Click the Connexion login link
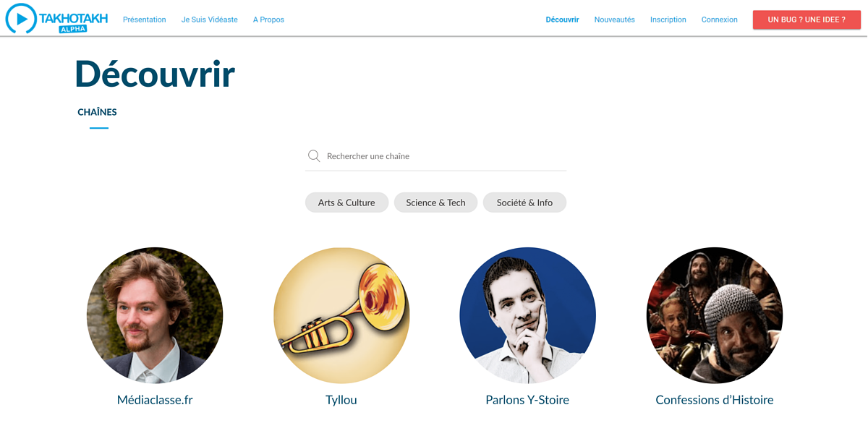 pyautogui.click(x=719, y=20)
